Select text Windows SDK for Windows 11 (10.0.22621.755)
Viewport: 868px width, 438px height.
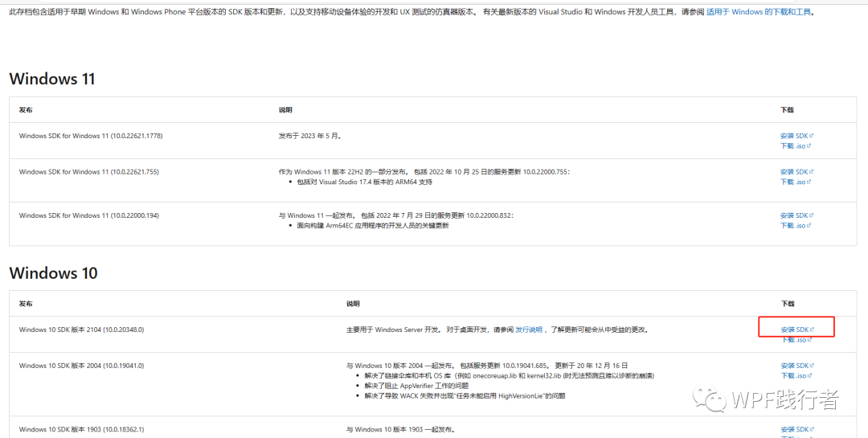click(88, 172)
